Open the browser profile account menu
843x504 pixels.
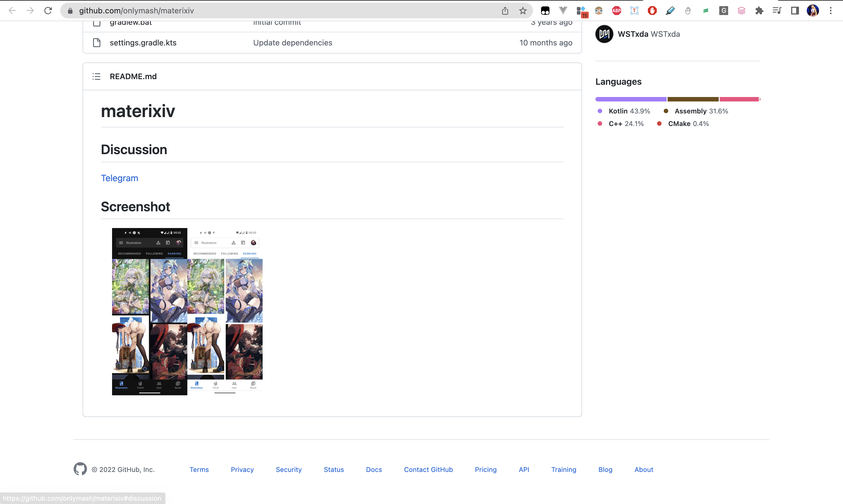click(813, 11)
